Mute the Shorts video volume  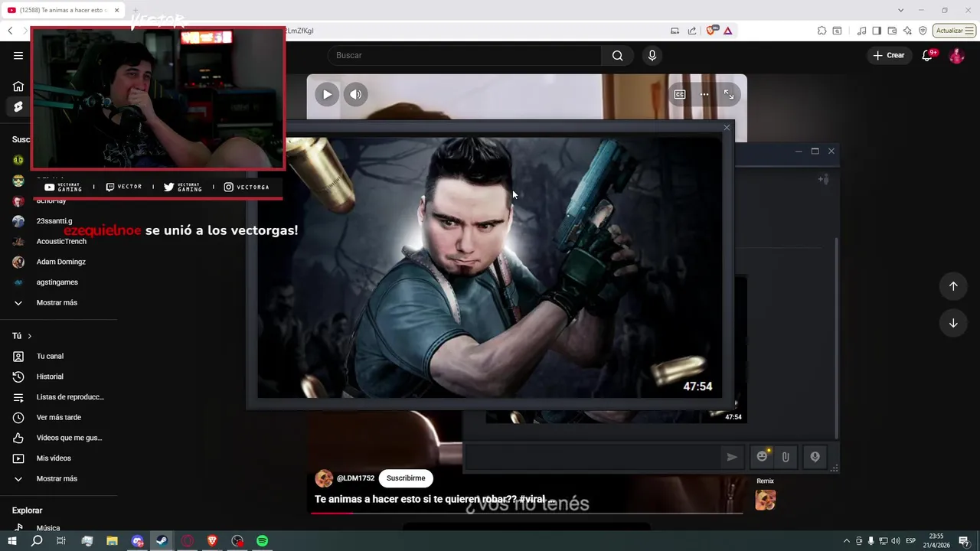click(x=355, y=94)
